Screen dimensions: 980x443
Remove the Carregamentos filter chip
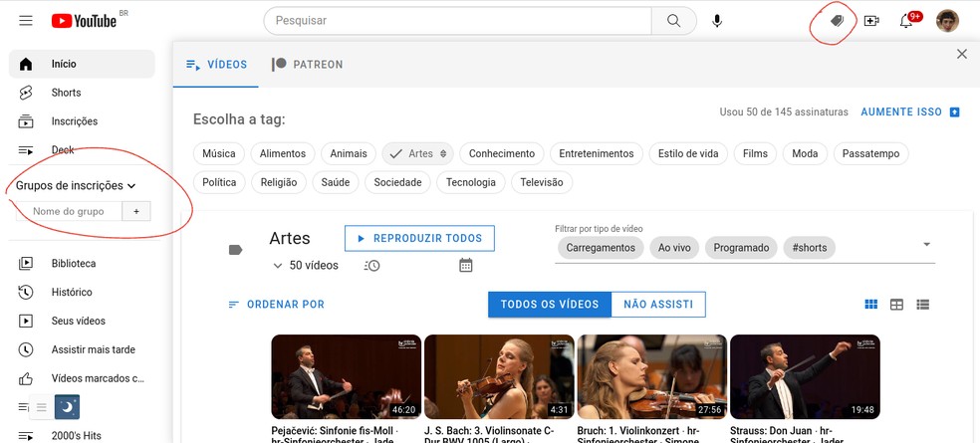(x=601, y=248)
